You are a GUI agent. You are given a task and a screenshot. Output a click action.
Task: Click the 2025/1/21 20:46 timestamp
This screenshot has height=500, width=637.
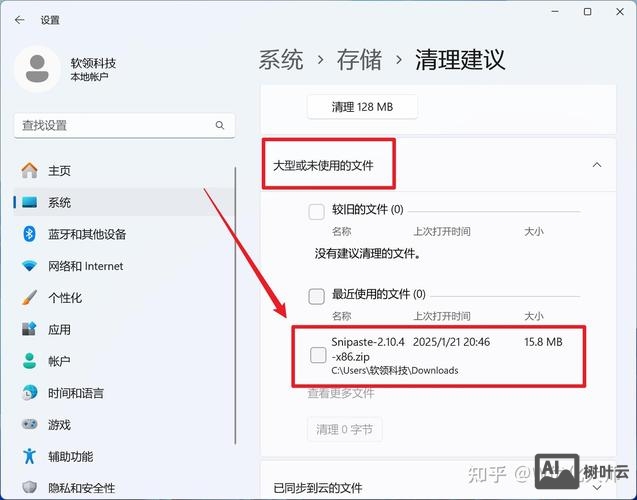tap(451, 342)
